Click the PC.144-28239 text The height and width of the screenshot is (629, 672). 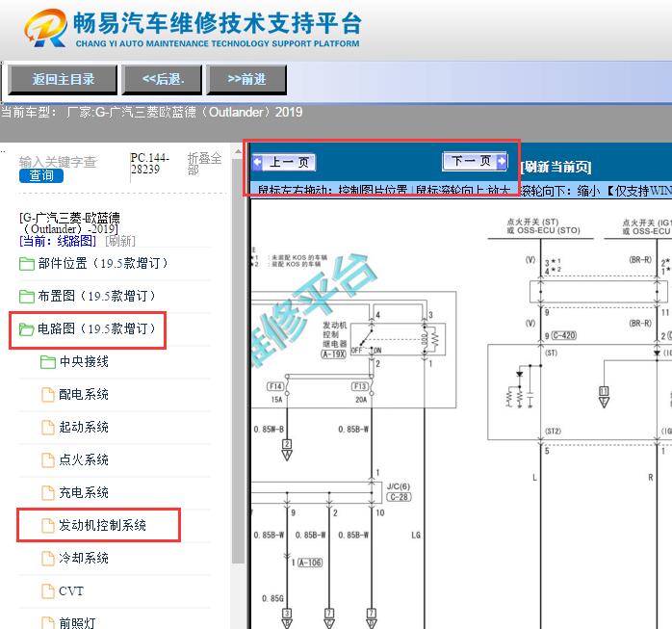(x=149, y=164)
